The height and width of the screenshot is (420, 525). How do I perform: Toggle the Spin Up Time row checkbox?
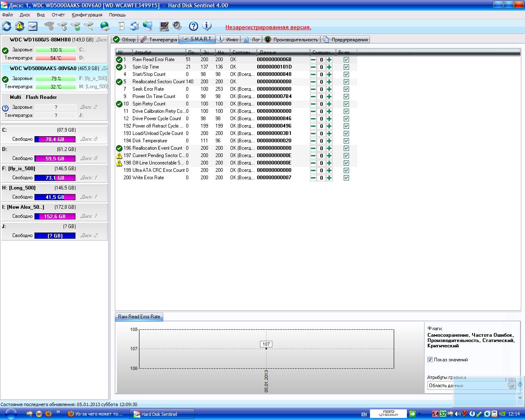(346, 67)
